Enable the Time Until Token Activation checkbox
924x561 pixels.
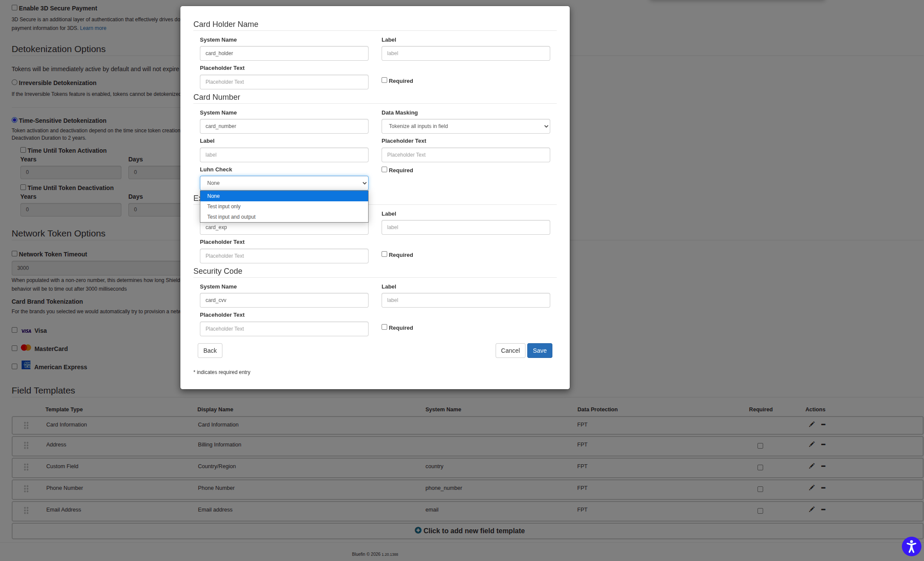(x=23, y=150)
